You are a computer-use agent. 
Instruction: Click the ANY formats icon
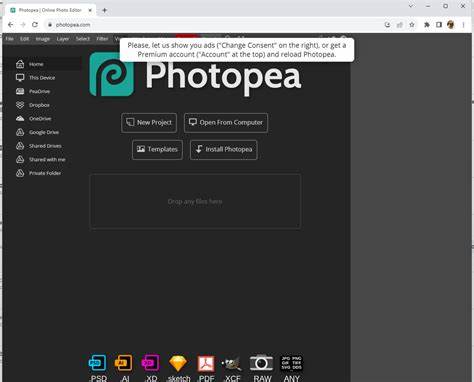(292, 363)
